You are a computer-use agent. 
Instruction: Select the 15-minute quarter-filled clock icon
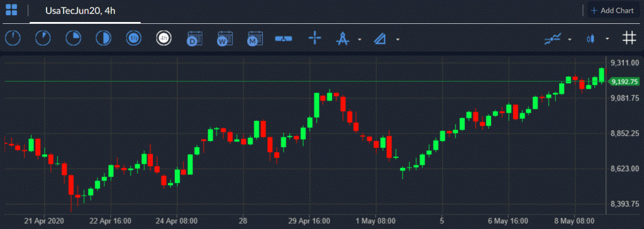pos(73,38)
